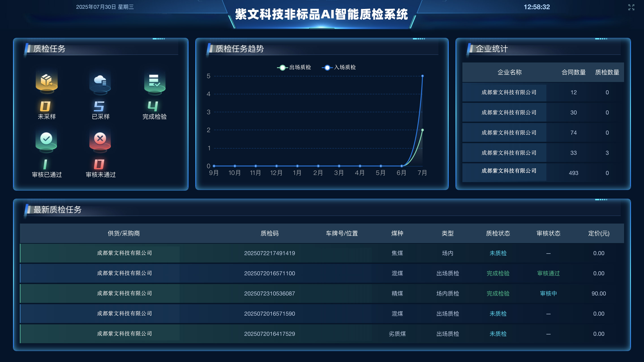Click the 审核中 status
This screenshot has width=644, height=362.
[x=548, y=293]
